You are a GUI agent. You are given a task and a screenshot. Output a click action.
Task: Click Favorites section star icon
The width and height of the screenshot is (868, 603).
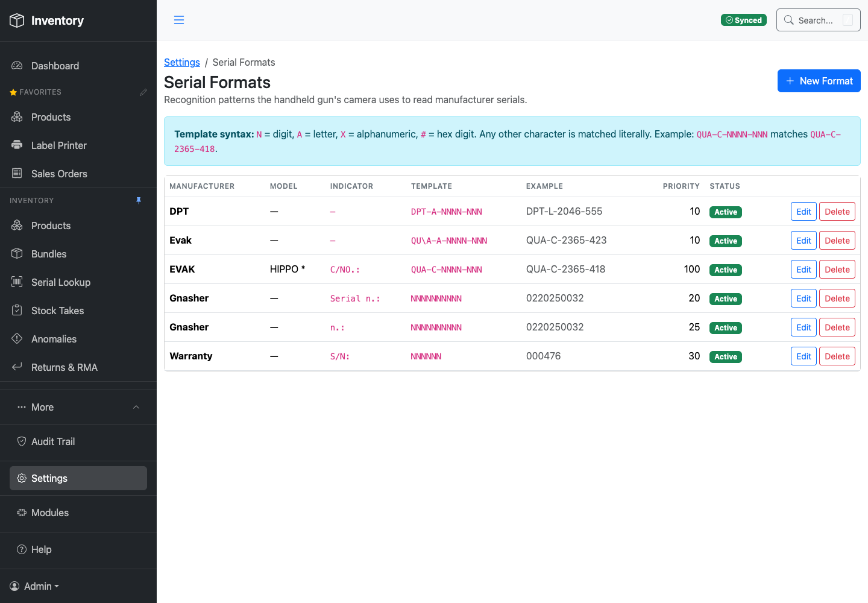[13, 92]
